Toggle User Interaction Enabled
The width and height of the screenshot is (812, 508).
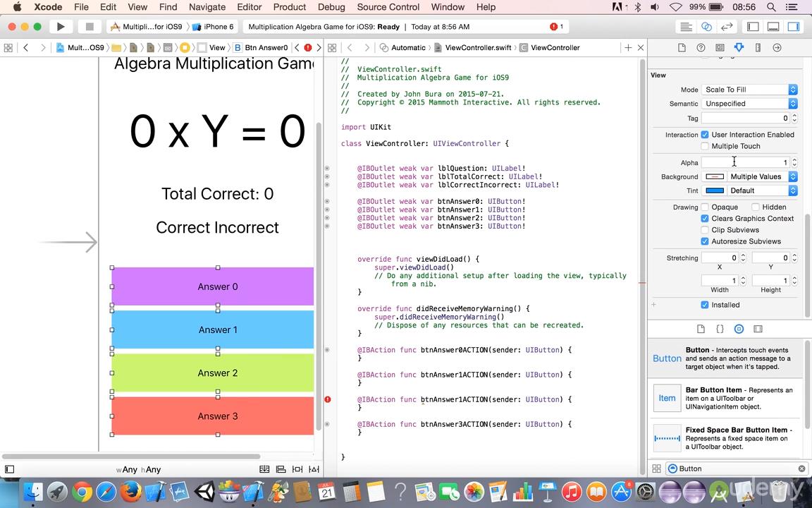(x=705, y=134)
